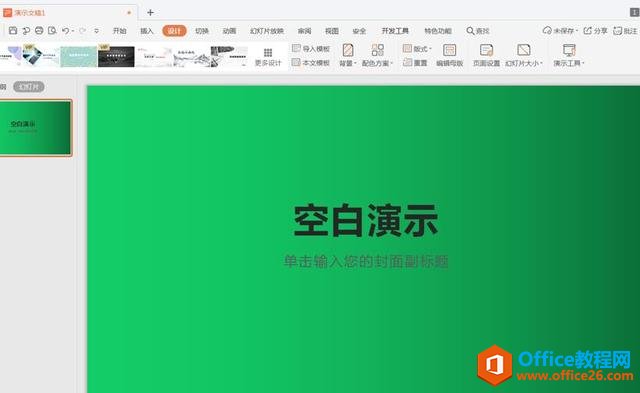
Task: Click the 未保存 cloud icon
Action: (547, 31)
